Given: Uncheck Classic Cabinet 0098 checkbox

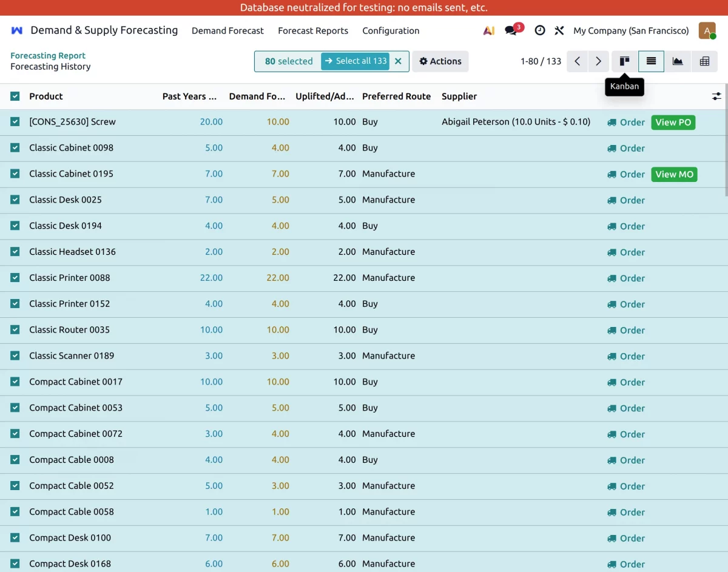Looking at the screenshot, I should point(15,148).
